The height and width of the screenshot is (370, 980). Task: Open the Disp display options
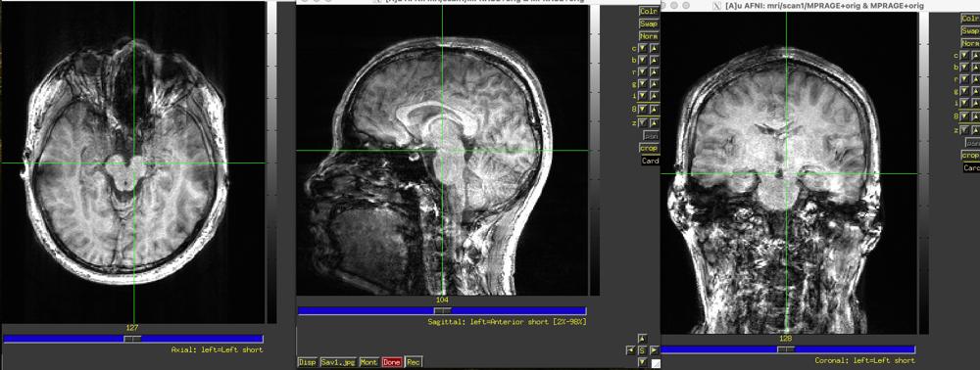307,362
